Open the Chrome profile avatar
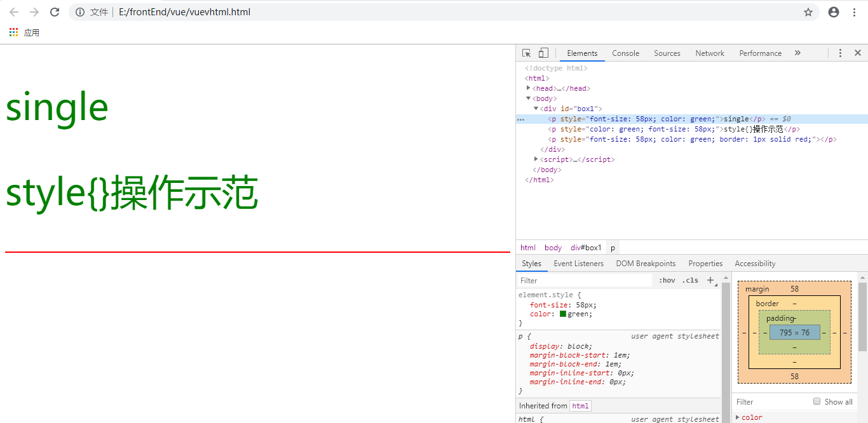868x423 pixels. pyautogui.click(x=834, y=12)
